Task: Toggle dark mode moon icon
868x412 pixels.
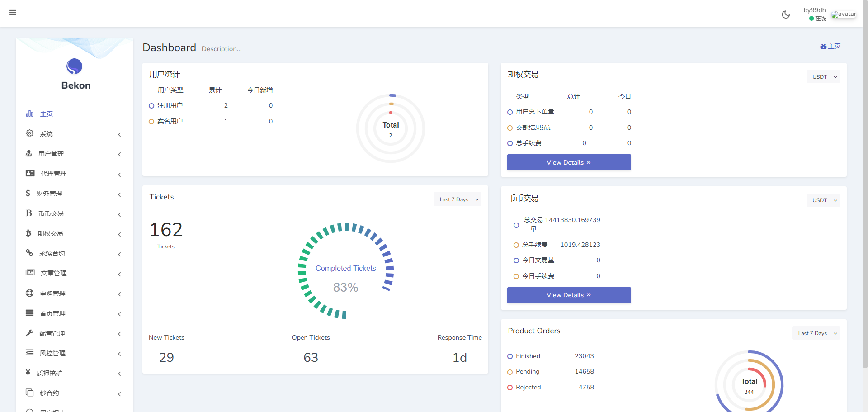Action: tap(786, 14)
